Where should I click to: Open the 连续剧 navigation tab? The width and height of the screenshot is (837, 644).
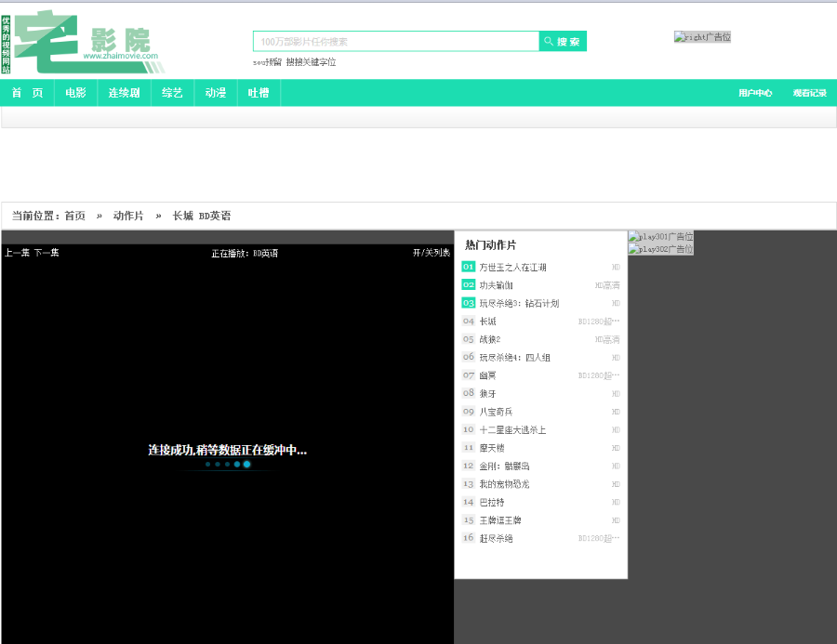coord(125,93)
